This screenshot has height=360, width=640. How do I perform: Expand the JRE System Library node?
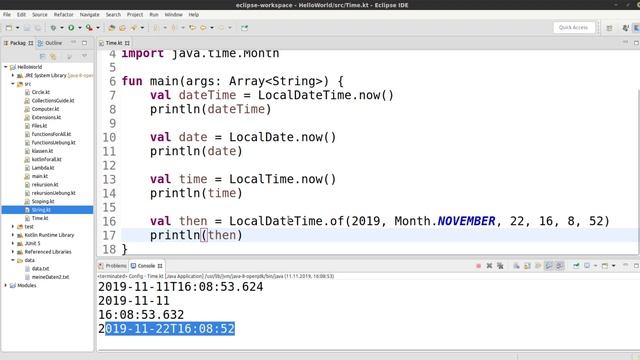(13, 76)
